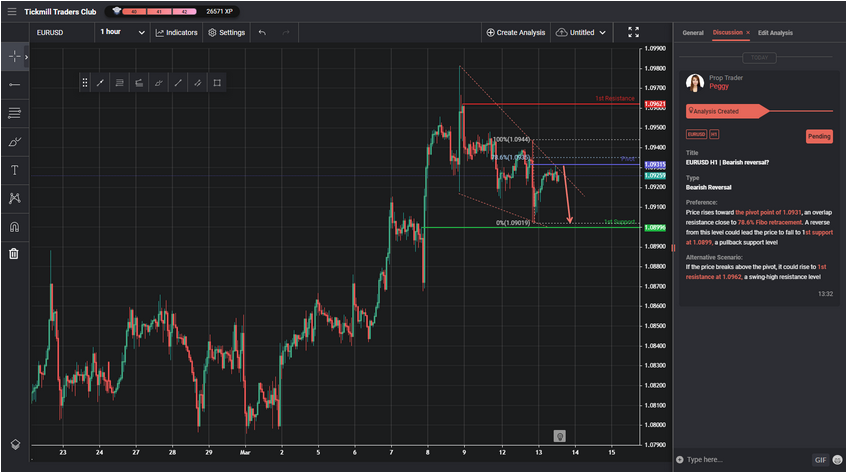Click the plus attachment icon by message box
This screenshot has width=846, height=472.
click(680, 460)
